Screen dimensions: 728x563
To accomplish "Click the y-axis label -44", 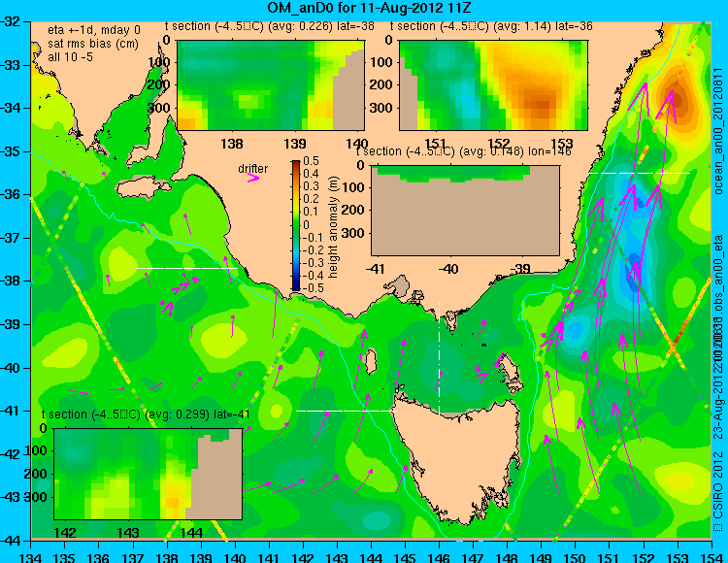I will [x=12, y=541].
